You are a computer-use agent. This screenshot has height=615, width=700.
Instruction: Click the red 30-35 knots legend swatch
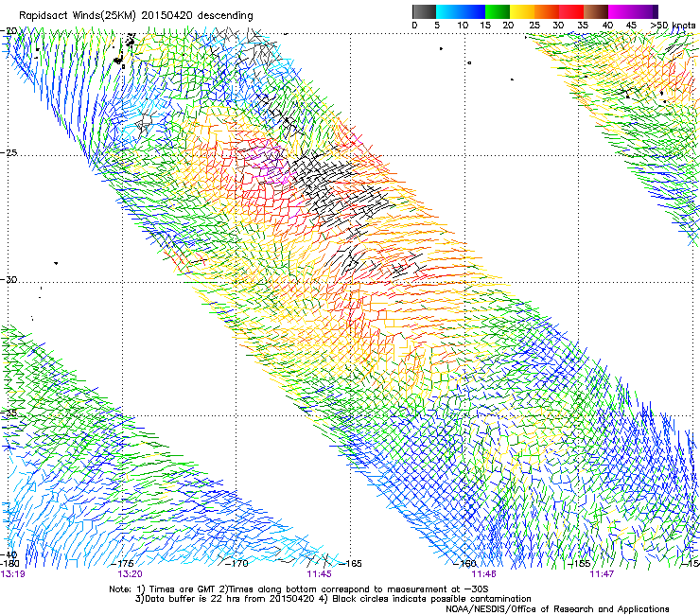click(571, 11)
